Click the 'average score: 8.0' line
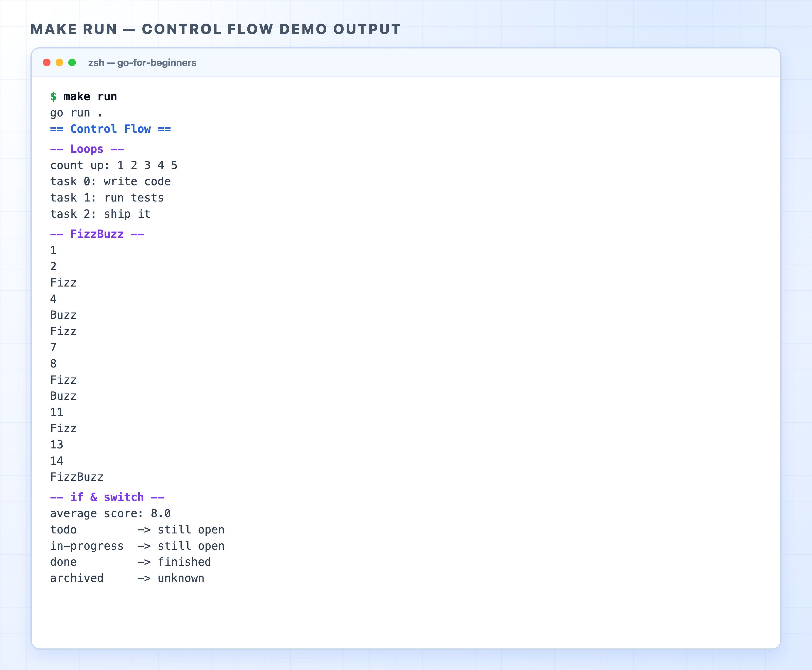Viewport: 812px width, 670px height. tap(110, 513)
